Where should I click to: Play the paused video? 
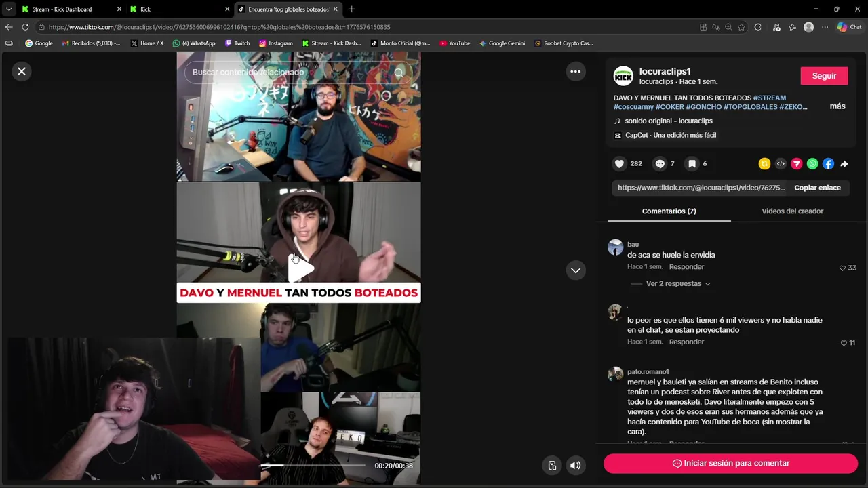tap(301, 269)
